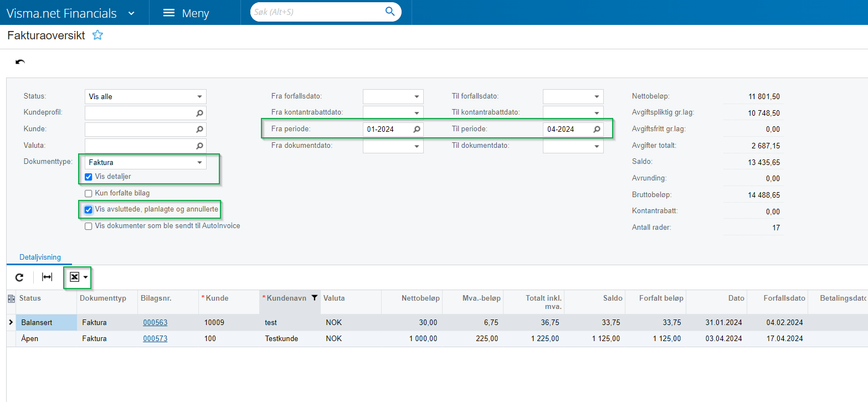Fit columns to width icon
Image resolution: width=868 pixels, height=402 pixels.
47,277
